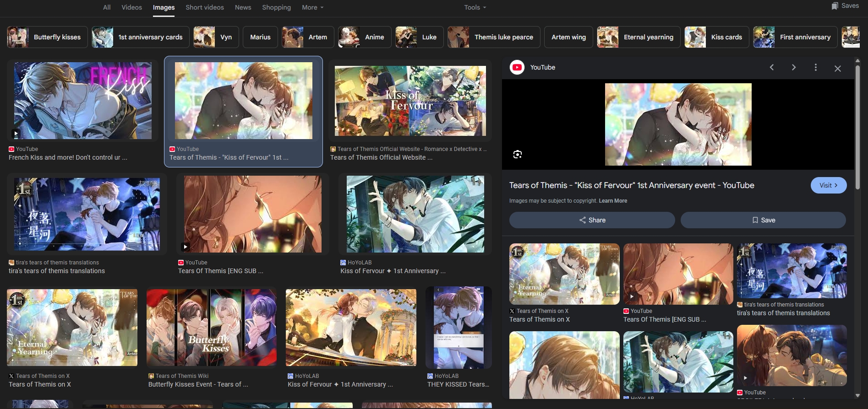Filter by Butterfly kisses chip
The image size is (868, 409).
(x=48, y=37)
